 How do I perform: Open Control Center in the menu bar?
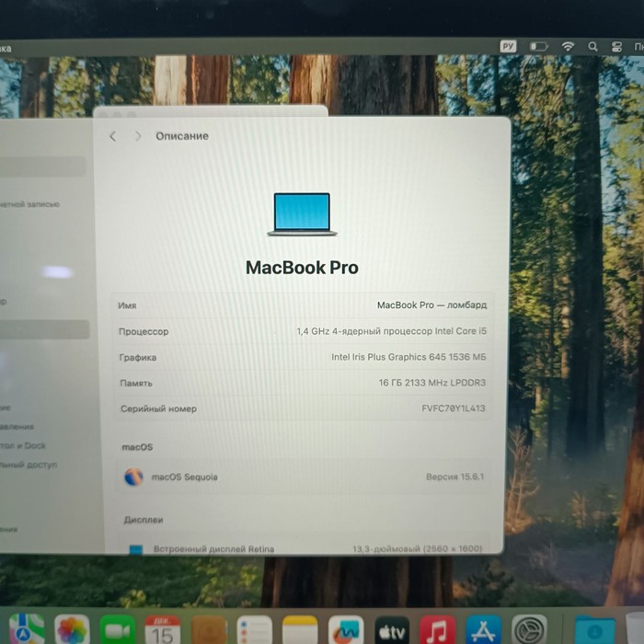coord(616,46)
